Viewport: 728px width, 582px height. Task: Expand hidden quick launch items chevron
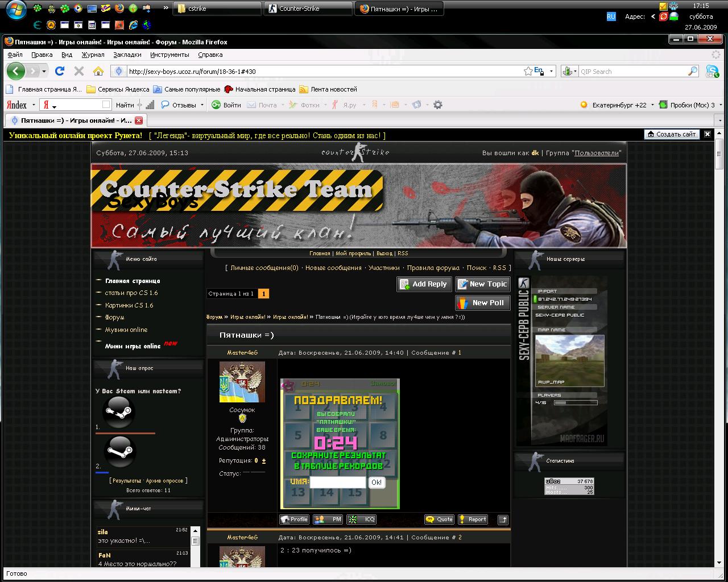pos(166,9)
